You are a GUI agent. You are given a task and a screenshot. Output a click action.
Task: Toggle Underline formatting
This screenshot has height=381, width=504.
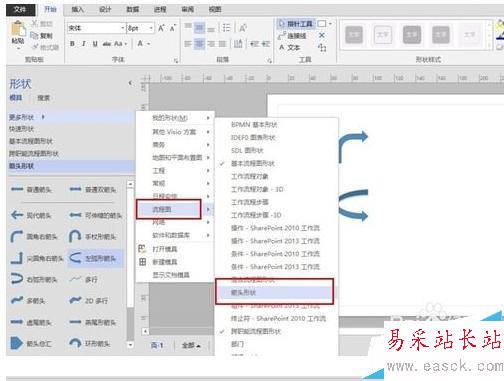pos(95,44)
